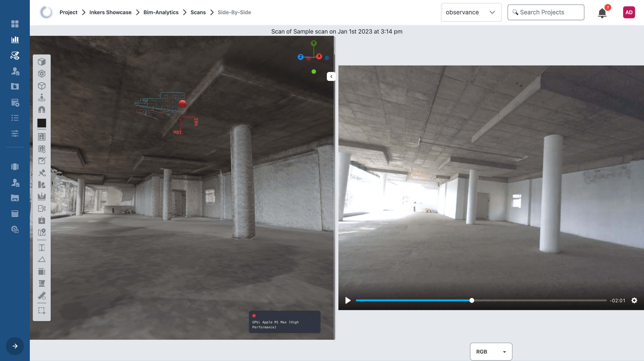
Task: Choose the triangle angle measurement tool
Action: click(42, 259)
